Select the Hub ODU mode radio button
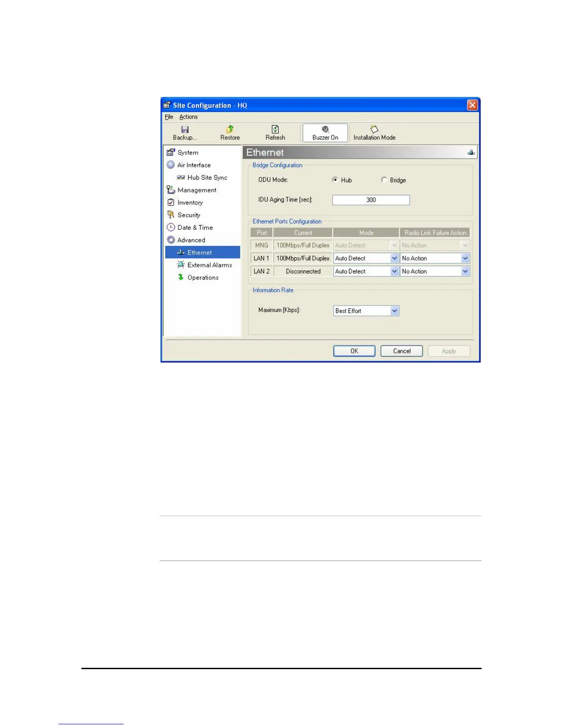The height and width of the screenshot is (728, 563). pyautogui.click(x=335, y=180)
